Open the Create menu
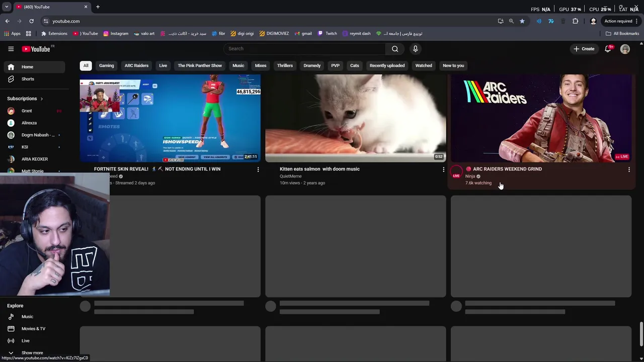 click(584, 49)
